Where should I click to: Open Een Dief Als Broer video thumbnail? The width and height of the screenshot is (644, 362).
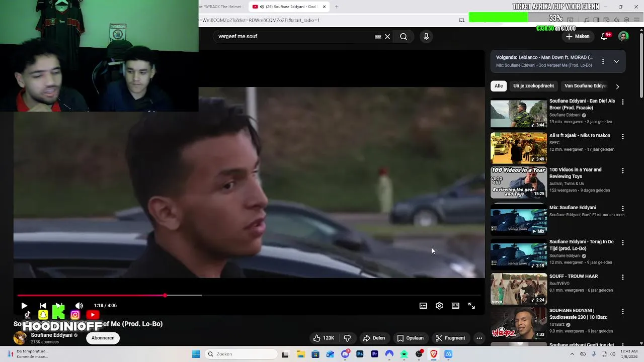pyautogui.click(x=518, y=114)
